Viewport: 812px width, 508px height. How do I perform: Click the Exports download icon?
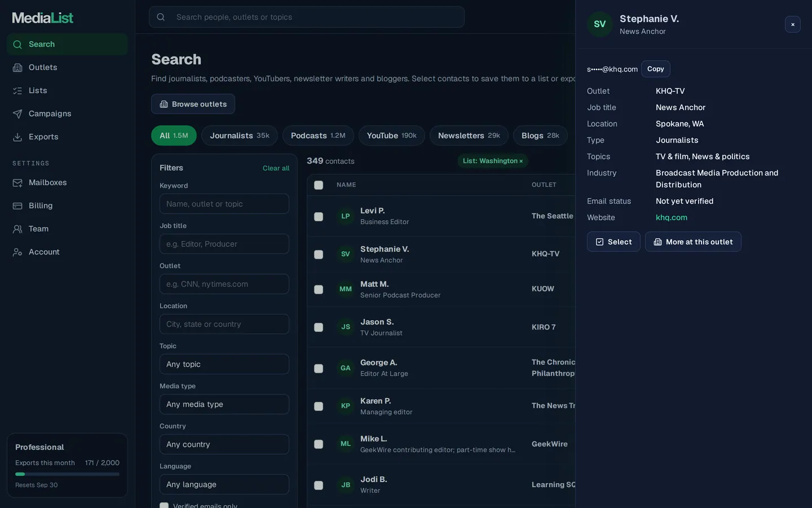(17, 137)
